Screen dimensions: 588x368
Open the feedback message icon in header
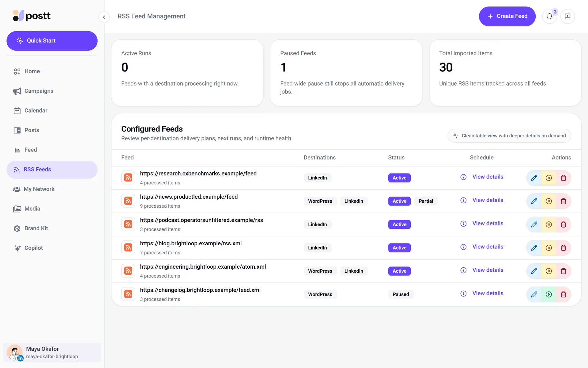click(x=567, y=16)
